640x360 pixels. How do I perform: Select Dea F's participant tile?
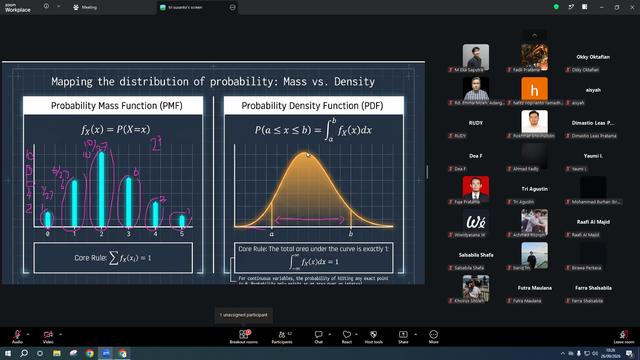coord(476,158)
